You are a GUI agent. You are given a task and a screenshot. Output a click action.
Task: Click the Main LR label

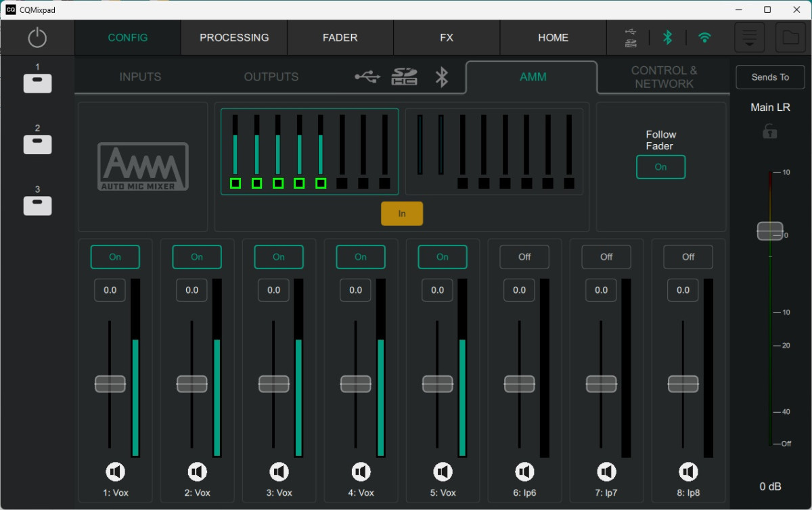pyautogui.click(x=770, y=108)
